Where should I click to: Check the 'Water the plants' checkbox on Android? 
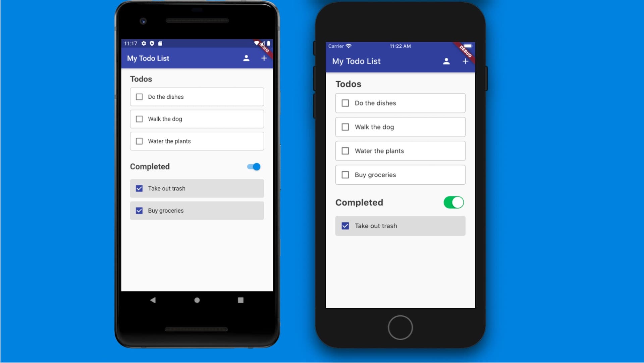click(139, 141)
